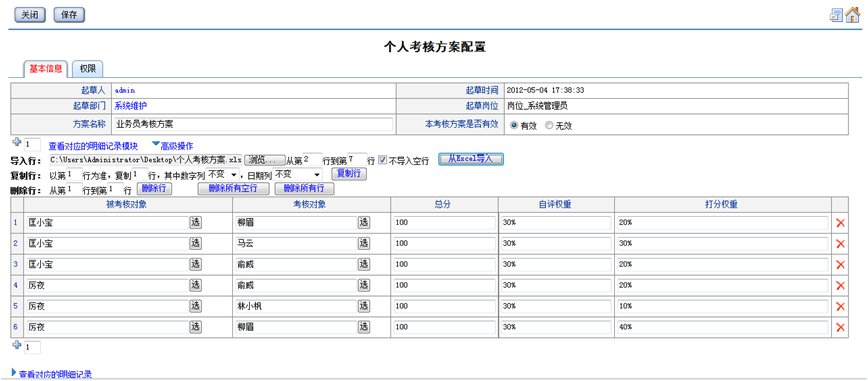Click the 删除行 button
The width and height of the screenshot is (868, 381).
[154, 188]
